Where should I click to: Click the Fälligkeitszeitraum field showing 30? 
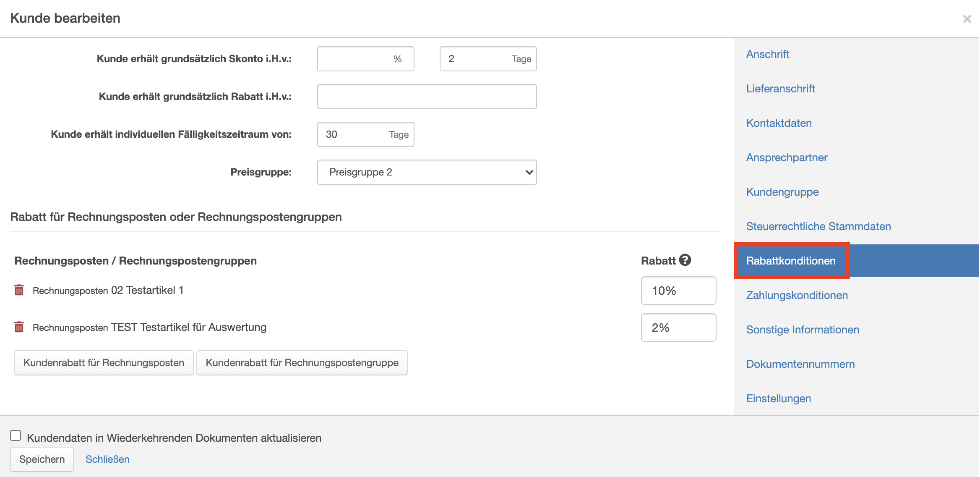365,134
